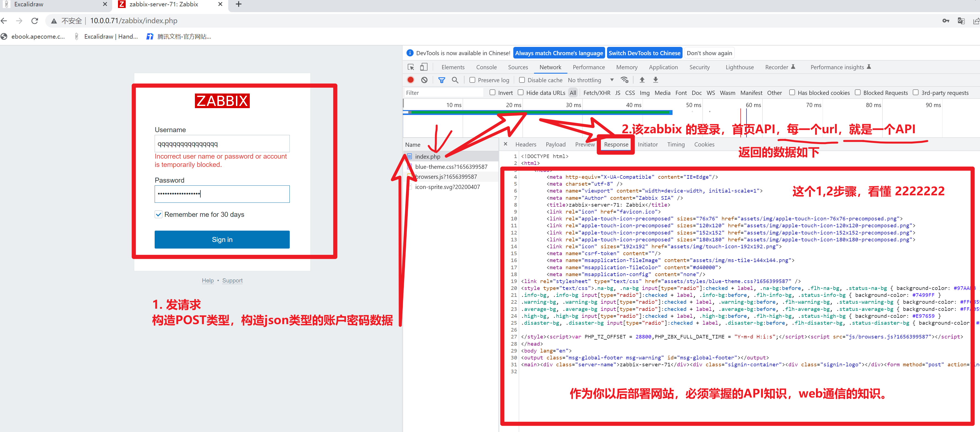Toggle the network filter funnel icon
980x432 pixels.
(x=441, y=80)
